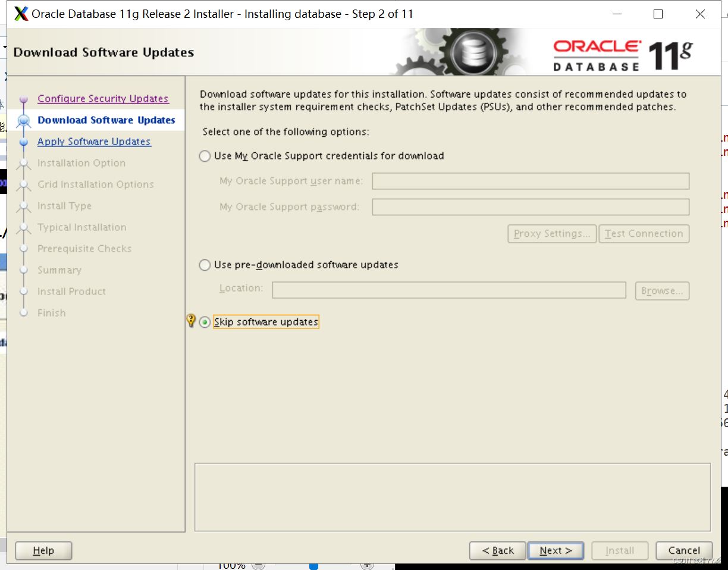The height and width of the screenshot is (570, 728).
Task: Click the step marker beside Configure Security Updates
Action: pos(23,98)
